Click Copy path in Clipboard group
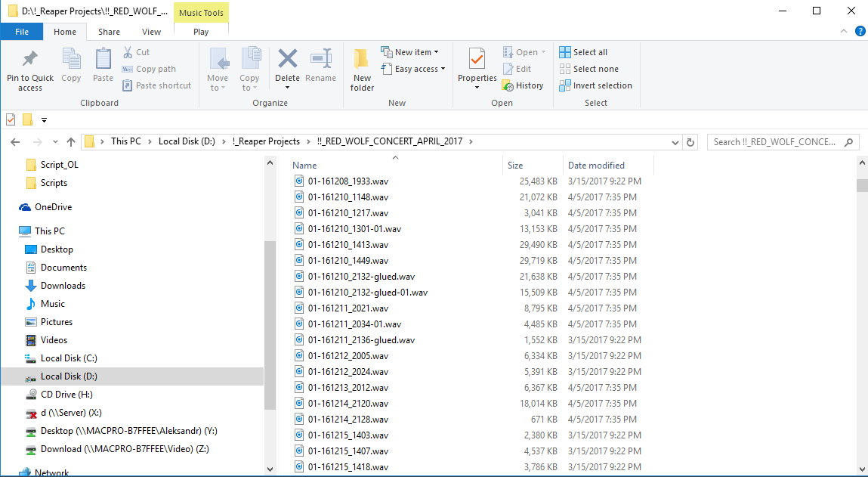 (148, 69)
